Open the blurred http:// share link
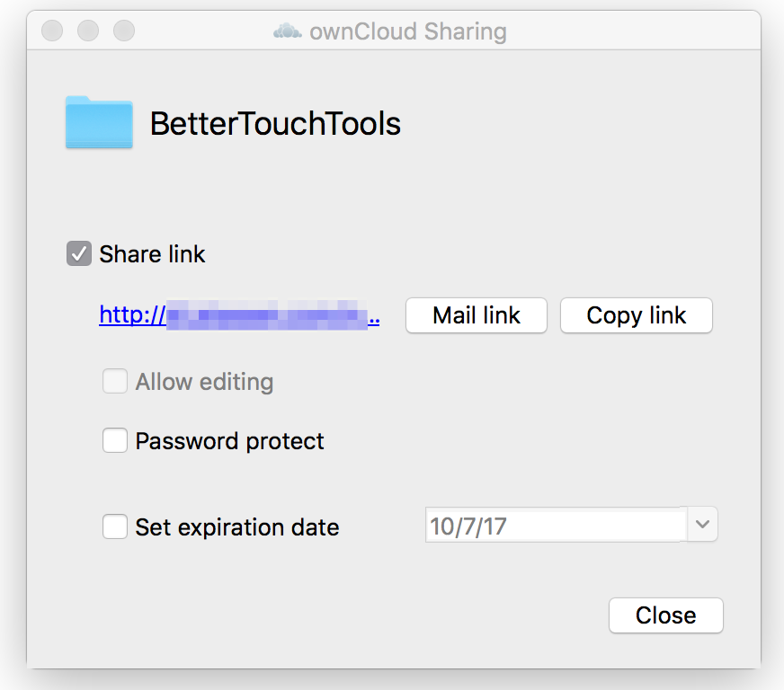 239,314
